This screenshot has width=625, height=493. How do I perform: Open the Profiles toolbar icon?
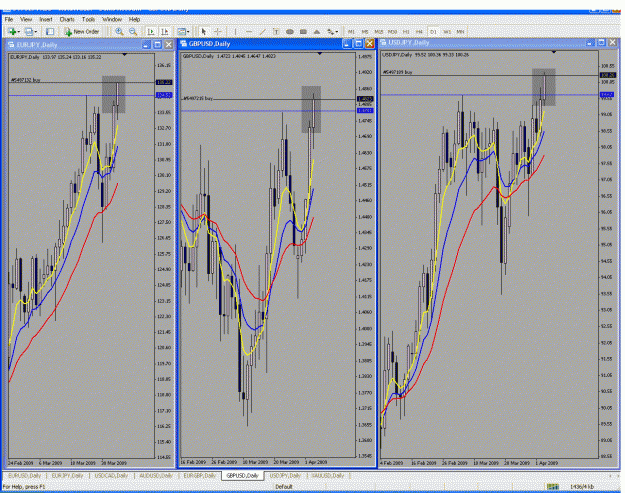tap(29, 31)
